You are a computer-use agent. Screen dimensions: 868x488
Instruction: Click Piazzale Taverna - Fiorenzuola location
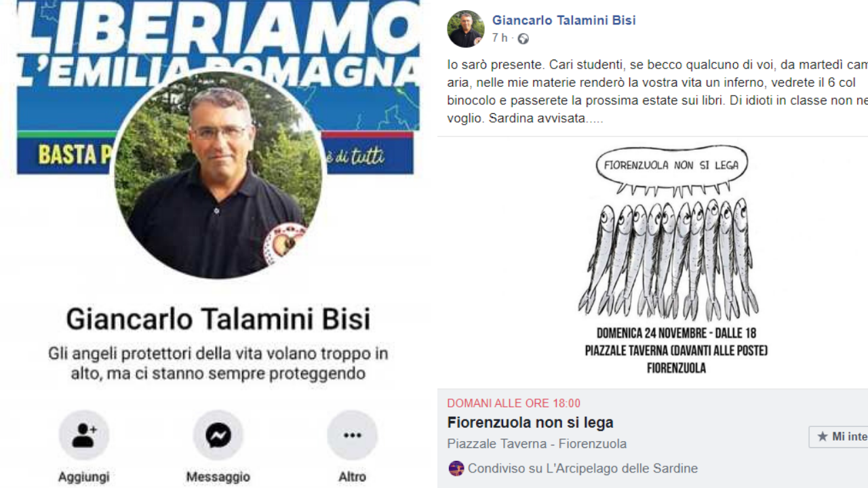537,444
